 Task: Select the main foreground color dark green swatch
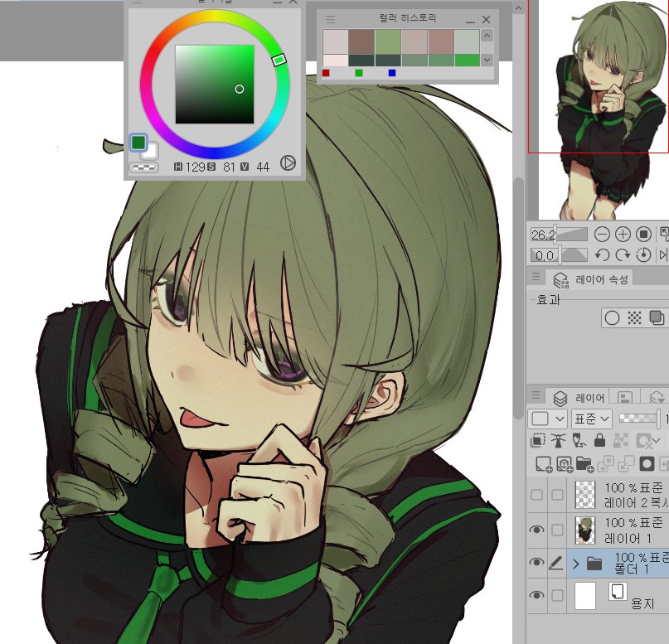138,143
